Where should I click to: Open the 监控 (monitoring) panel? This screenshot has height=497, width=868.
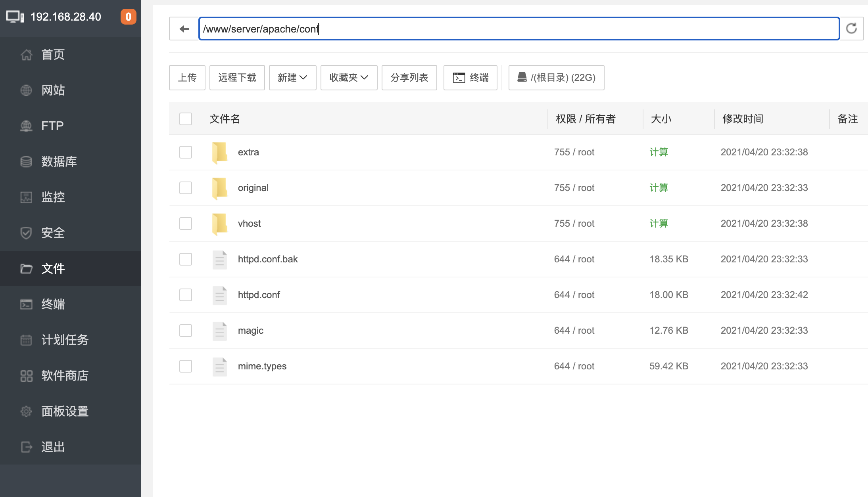coord(53,197)
